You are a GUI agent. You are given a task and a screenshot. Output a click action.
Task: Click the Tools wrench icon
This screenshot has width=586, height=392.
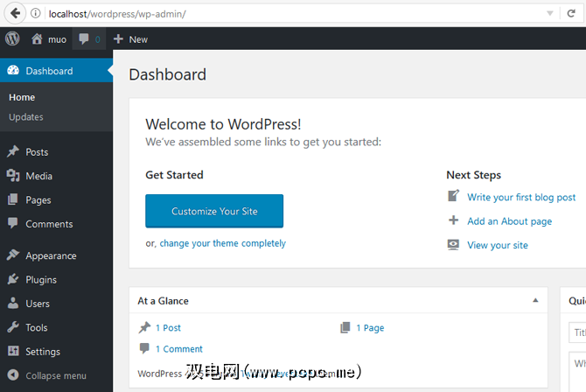12,327
